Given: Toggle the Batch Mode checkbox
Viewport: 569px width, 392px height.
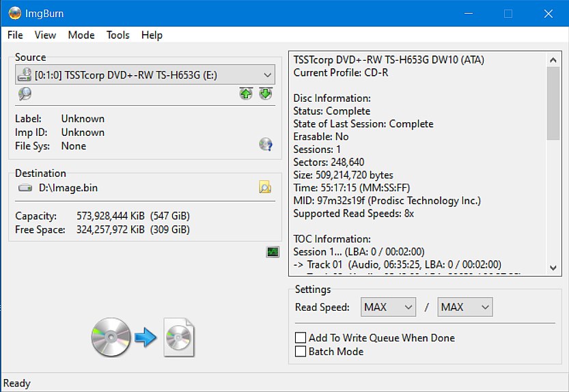Looking at the screenshot, I should click(301, 351).
